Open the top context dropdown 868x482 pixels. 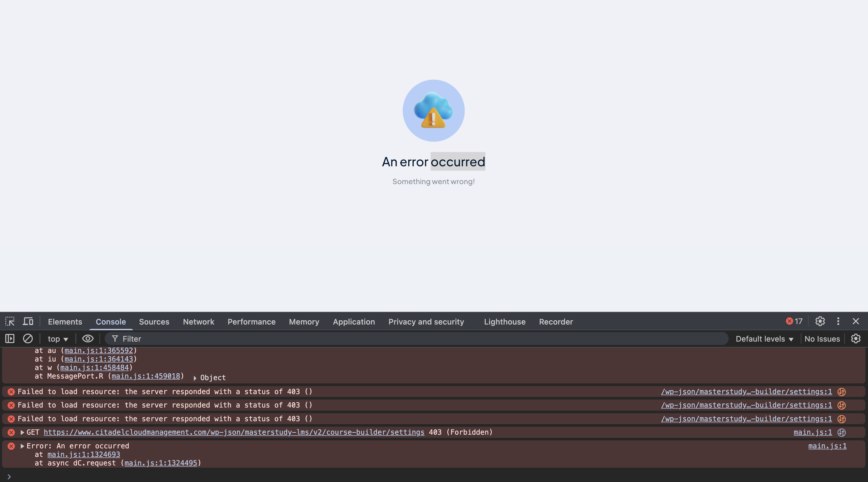pos(58,339)
